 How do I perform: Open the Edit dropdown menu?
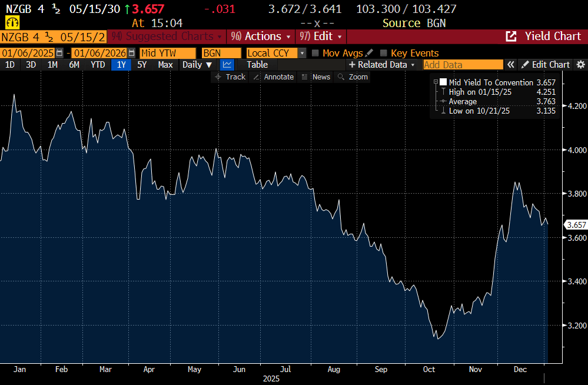coord(321,36)
